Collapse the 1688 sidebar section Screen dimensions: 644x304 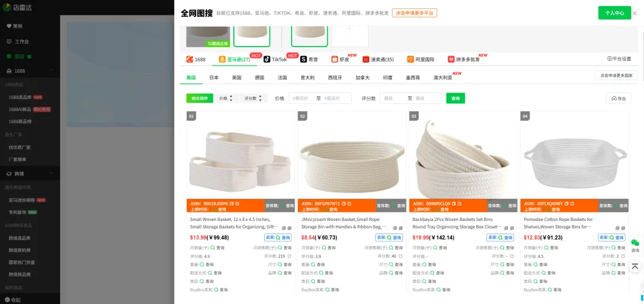click(x=51, y=70)
